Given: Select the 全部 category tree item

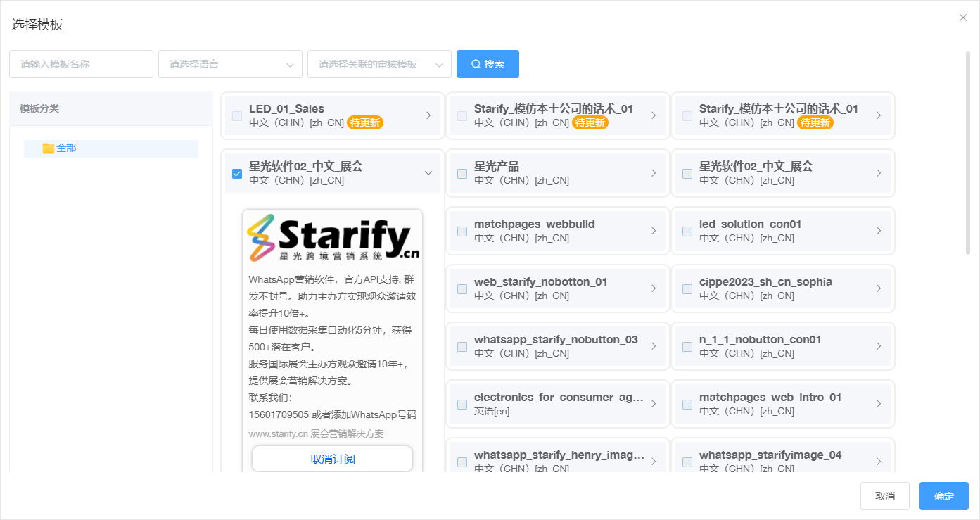Looking at the screenshot, I should click(x=111, y=148).
